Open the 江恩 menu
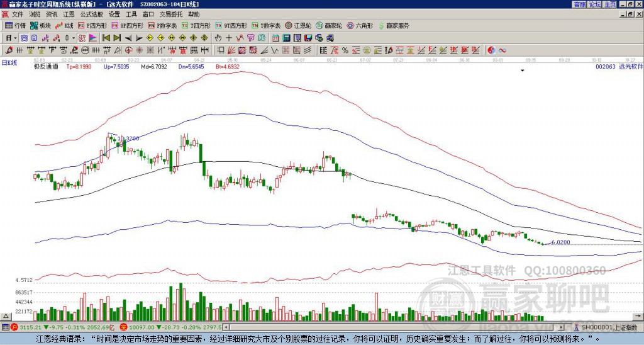The image size is (644, 345). pyautogui.click(x=69, y=14)
